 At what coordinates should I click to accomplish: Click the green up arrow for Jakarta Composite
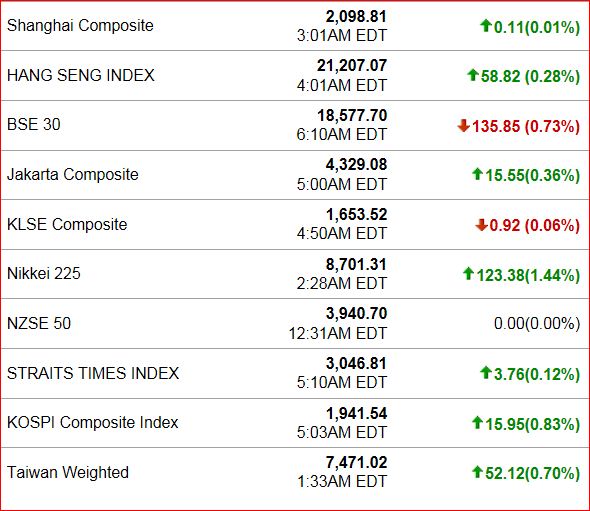[x=477, y=174]
